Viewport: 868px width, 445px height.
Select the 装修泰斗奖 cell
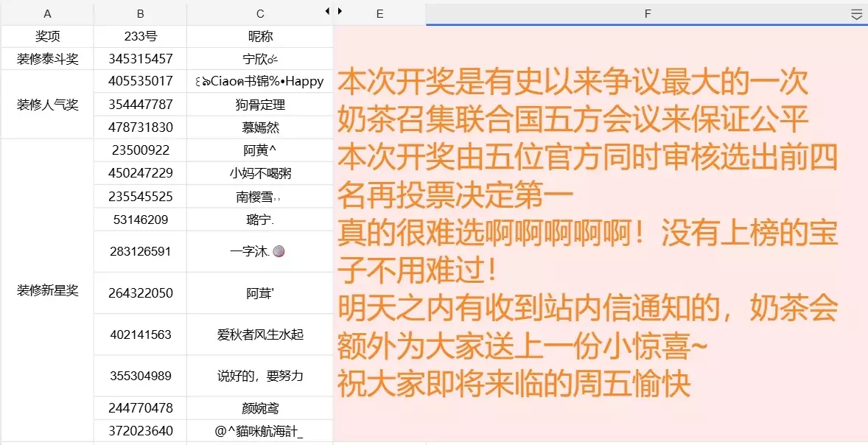47,59
